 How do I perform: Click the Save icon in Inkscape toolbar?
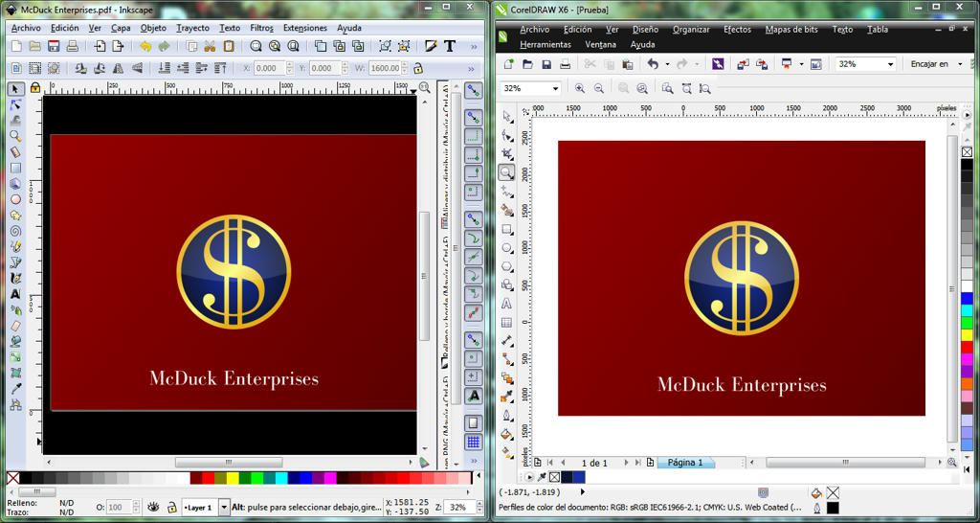click(x=54, y=46)
